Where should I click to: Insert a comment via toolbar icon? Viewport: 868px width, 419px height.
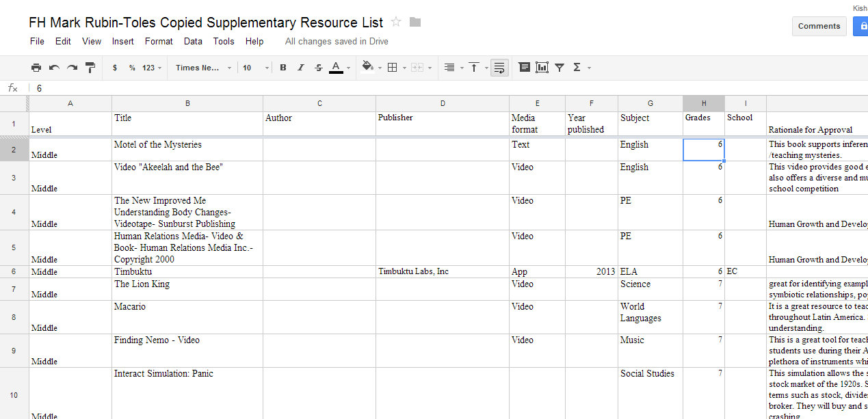click(525, 68)
